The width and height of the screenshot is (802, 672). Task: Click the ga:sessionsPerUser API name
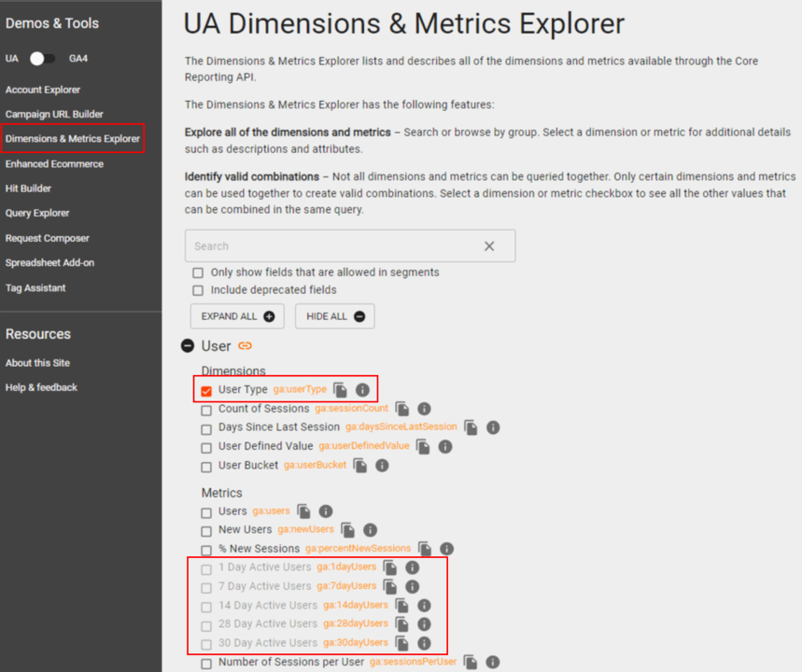click(414, 662)
